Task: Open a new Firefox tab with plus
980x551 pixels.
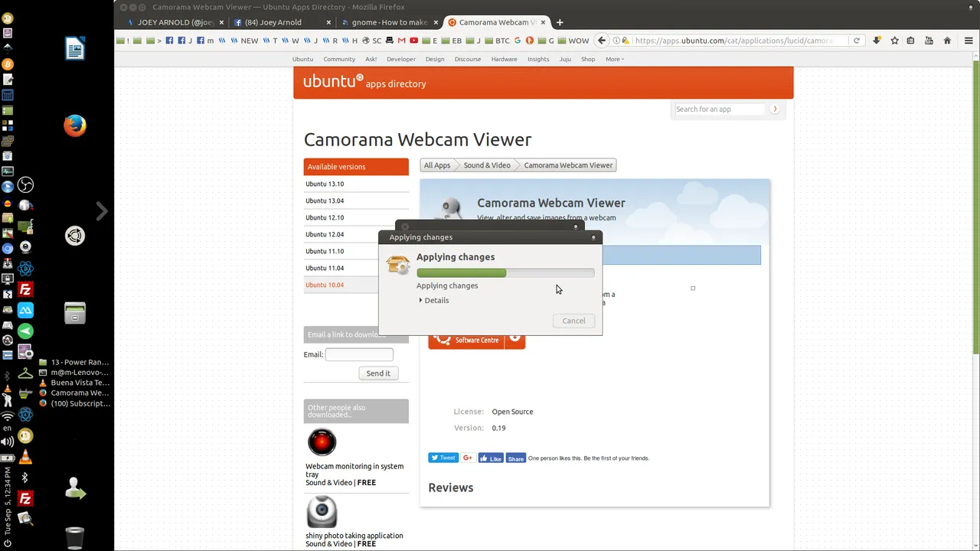Action: [x=560, y=22]
